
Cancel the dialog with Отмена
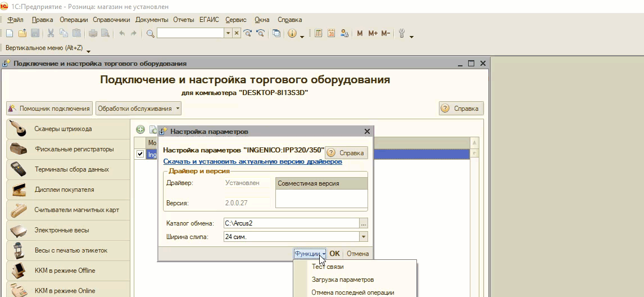coord(358,254)
